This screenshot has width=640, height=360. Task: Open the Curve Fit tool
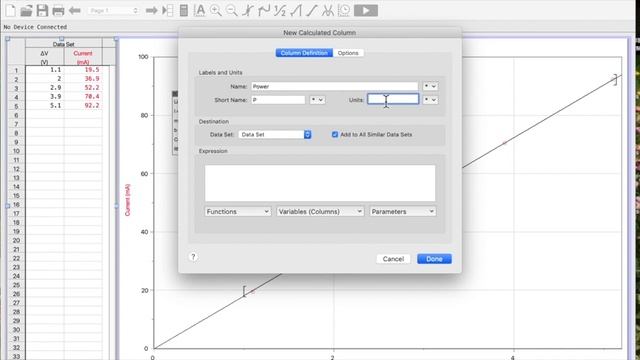coord(328,10)
